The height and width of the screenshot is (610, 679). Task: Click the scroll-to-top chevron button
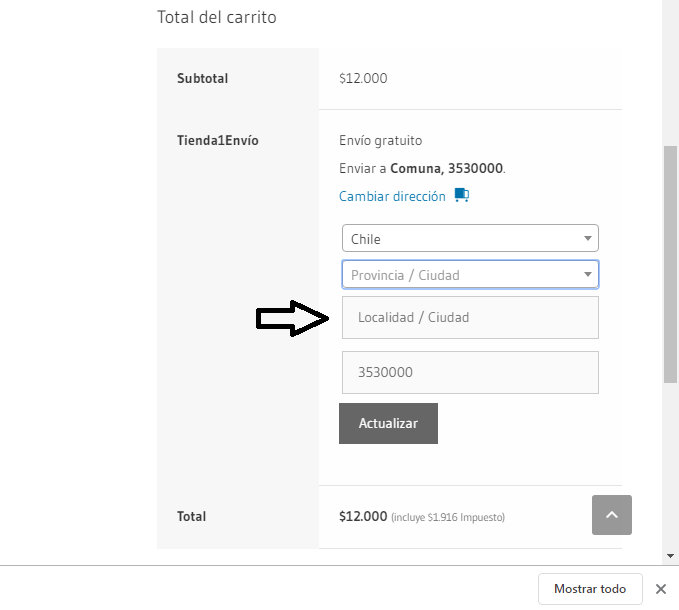(611, 515)
